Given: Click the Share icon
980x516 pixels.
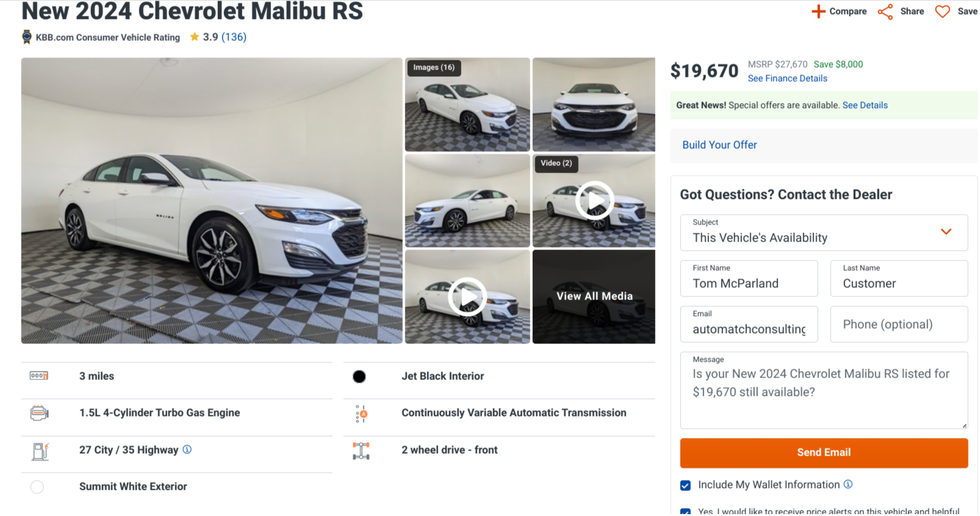Looking at the screenshot, I should 885,12.
